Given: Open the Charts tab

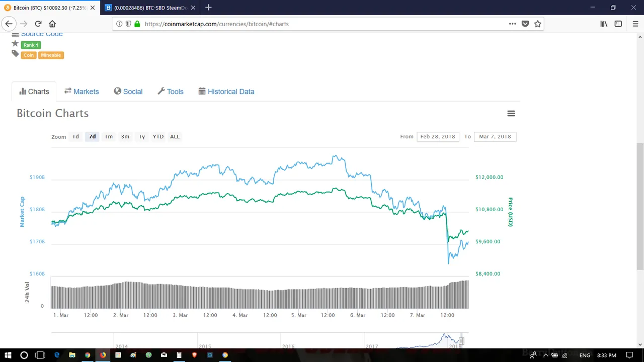Looking at the screenshot, I should (x=34, y=92).
